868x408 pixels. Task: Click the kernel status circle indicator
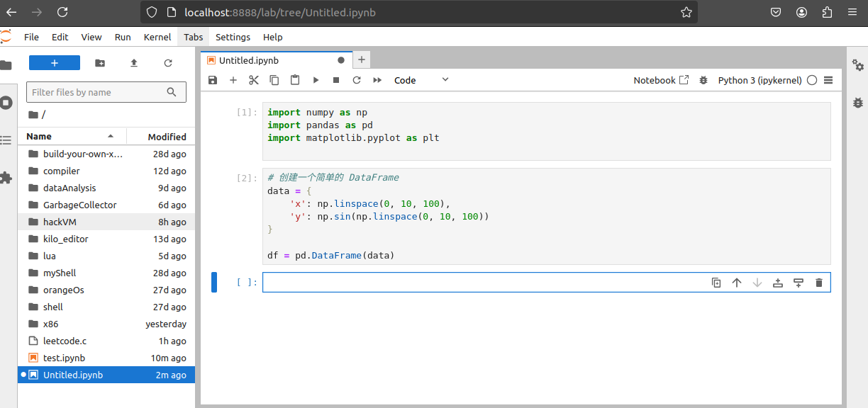click(x=812, y=80)
